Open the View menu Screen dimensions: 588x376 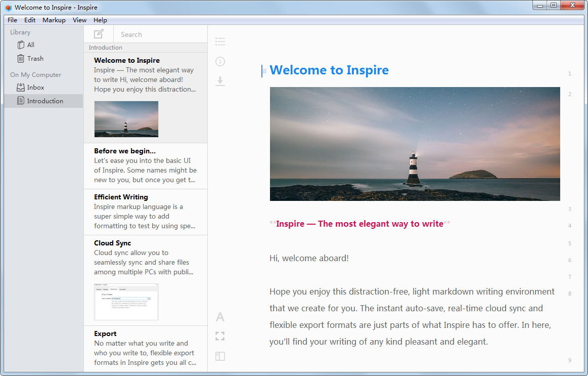[x=79, y=20]
